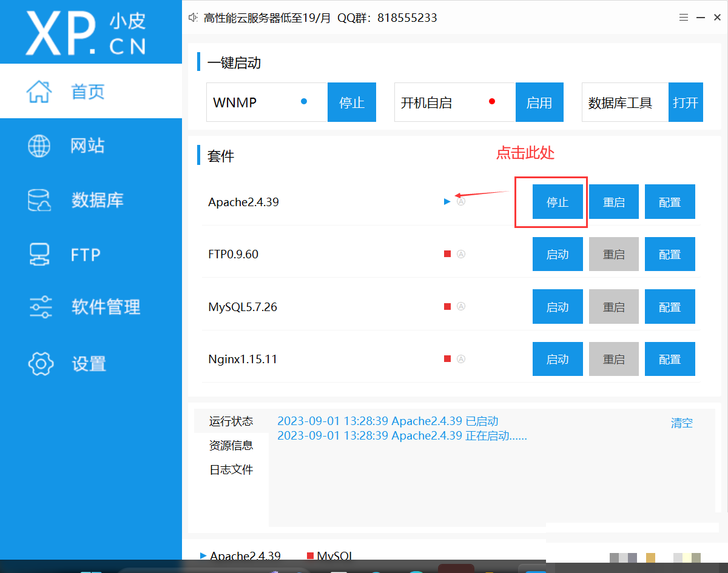This screenshot has width=728, height=573.
Task: Click the blue status dot next to WNMP
Action: (x=304, y=102)
